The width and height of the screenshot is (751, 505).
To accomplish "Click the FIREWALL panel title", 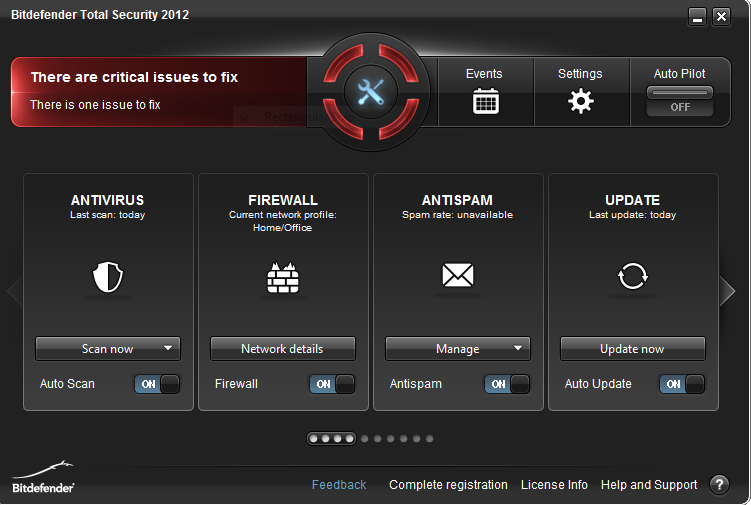I will [x=283, y=200].
